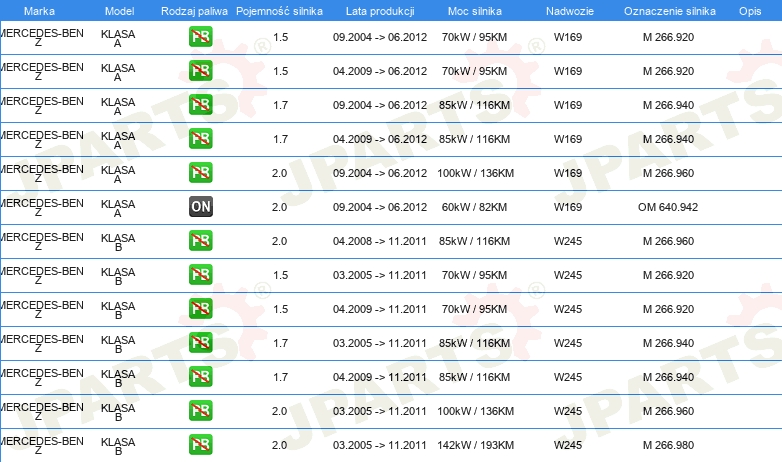Click the petrol icon for KLASA B 1.7 from 04.2009
The width and height of the screenshot is (782, 462).
(200, 376)
